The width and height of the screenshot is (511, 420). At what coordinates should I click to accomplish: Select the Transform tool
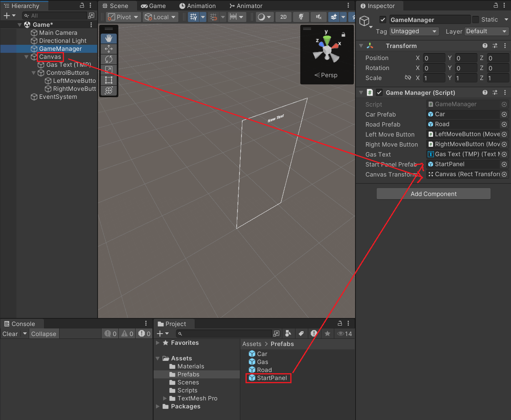[109, 90]
